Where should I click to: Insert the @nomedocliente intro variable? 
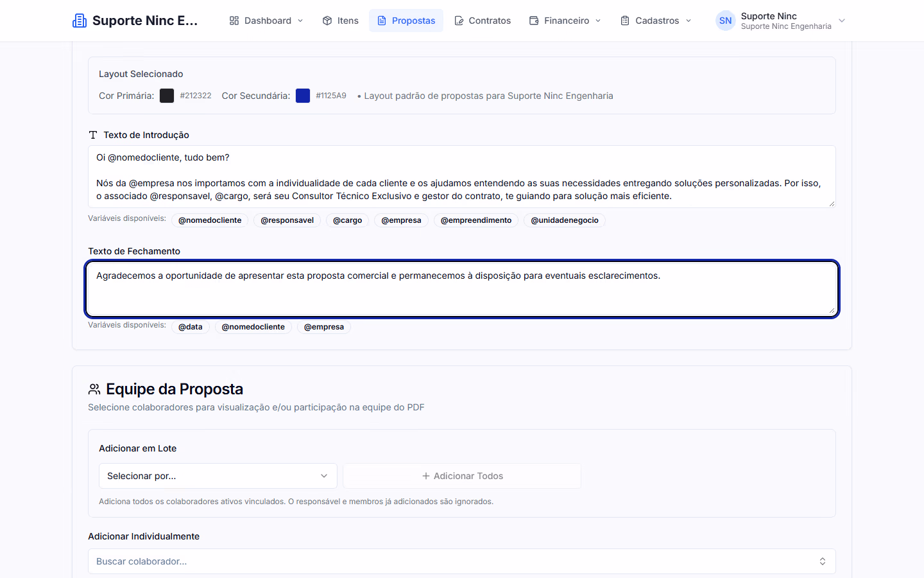[x=210, y=220]
